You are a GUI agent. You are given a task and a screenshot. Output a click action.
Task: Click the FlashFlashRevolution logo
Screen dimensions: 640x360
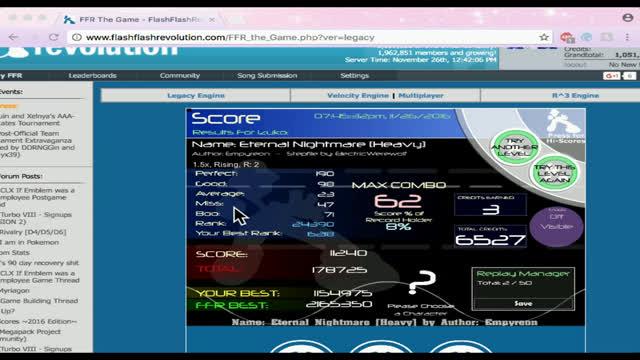(x=89, y=51)
